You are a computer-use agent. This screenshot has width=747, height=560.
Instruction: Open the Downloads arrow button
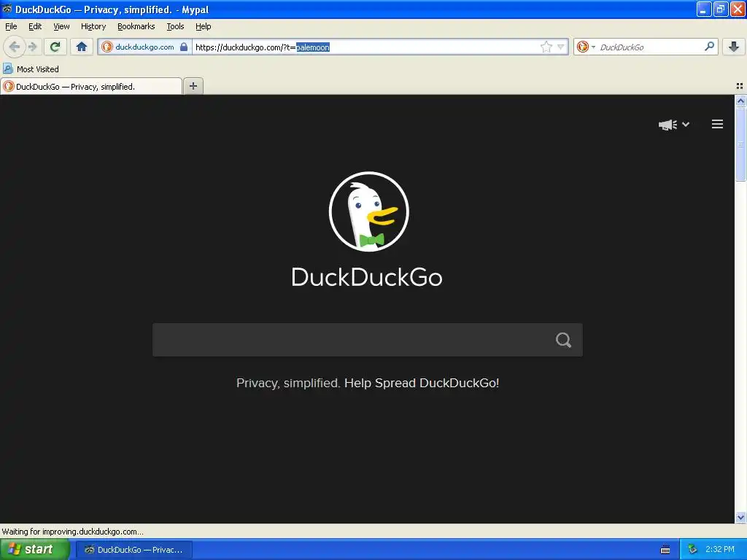734,47
